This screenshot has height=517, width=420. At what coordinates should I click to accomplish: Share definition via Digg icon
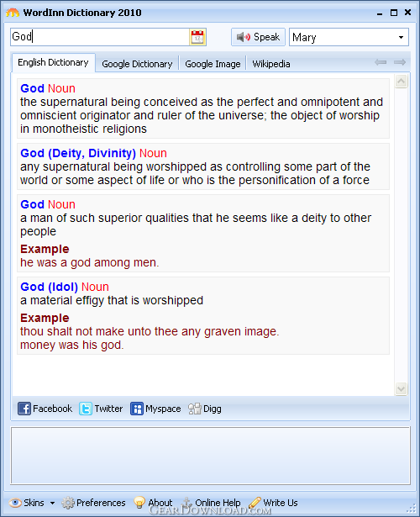click(x=195, y=409)
